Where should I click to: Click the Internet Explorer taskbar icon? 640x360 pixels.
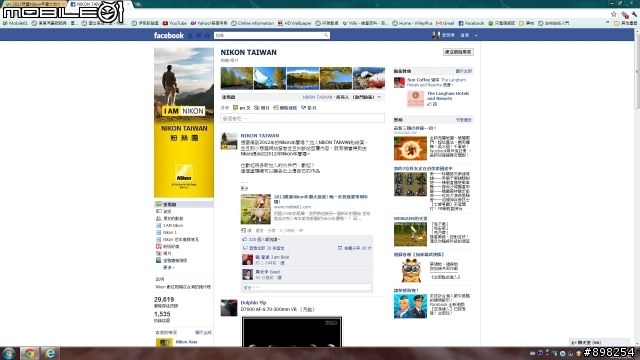point(49,353)
